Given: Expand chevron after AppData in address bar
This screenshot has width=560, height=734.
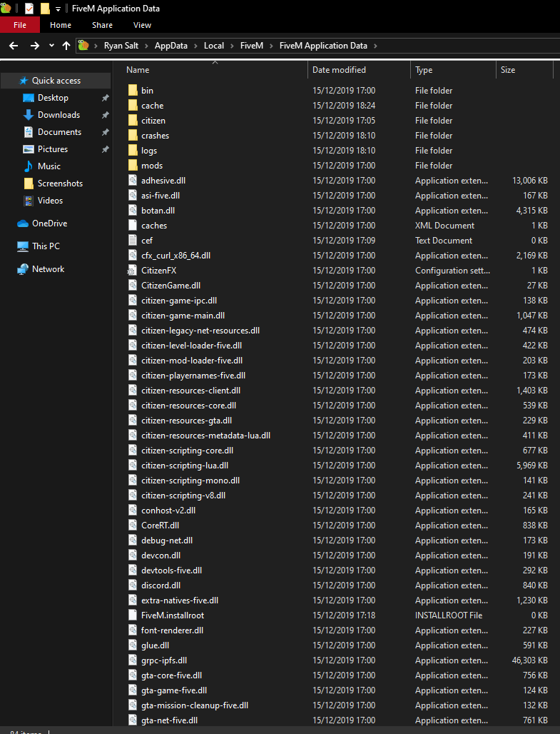Looking at the screenshot, I should [195, 46].
